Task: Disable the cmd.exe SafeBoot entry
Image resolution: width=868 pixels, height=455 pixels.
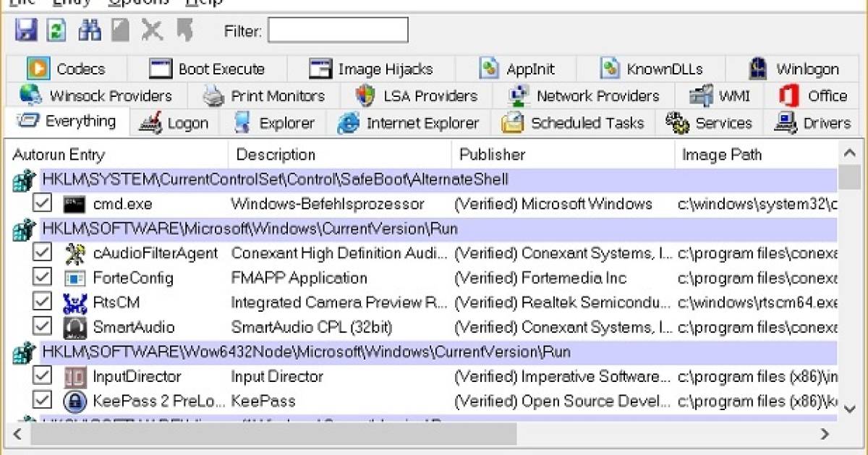Action: click(41, 204)
